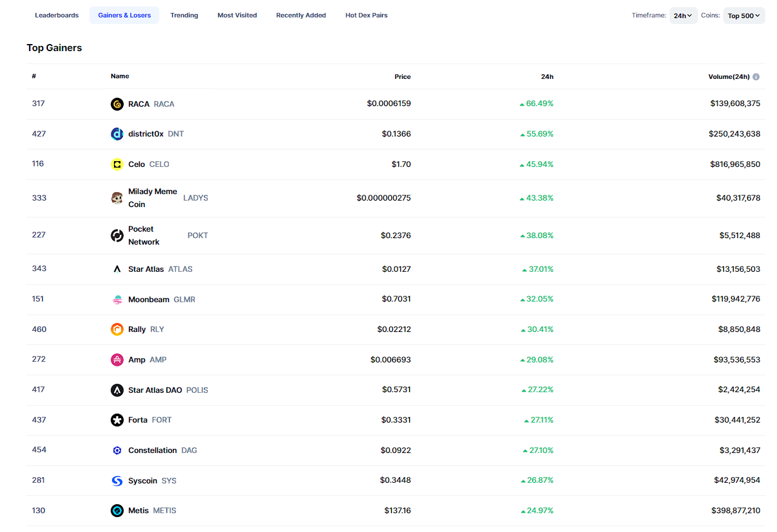Click the Syscoin logo icon
The height and width of the screenshot is (532, 777).
click(x=117, y=481)
